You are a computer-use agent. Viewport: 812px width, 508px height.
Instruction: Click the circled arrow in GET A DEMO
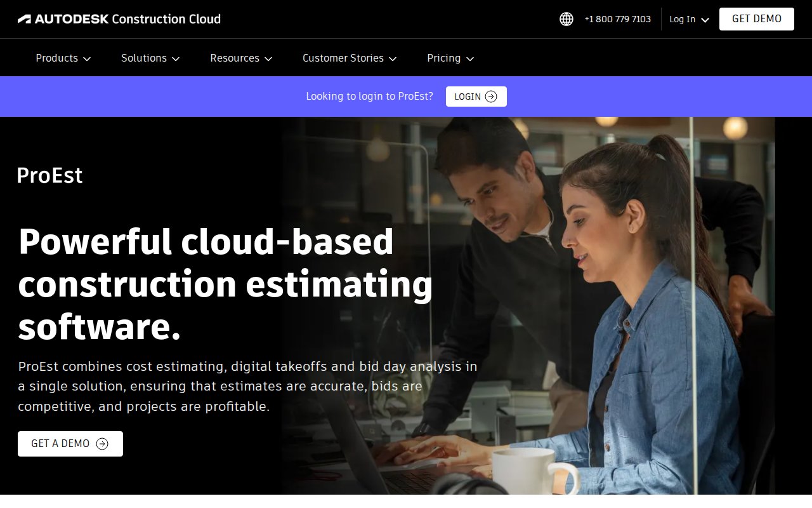point(102,444)
